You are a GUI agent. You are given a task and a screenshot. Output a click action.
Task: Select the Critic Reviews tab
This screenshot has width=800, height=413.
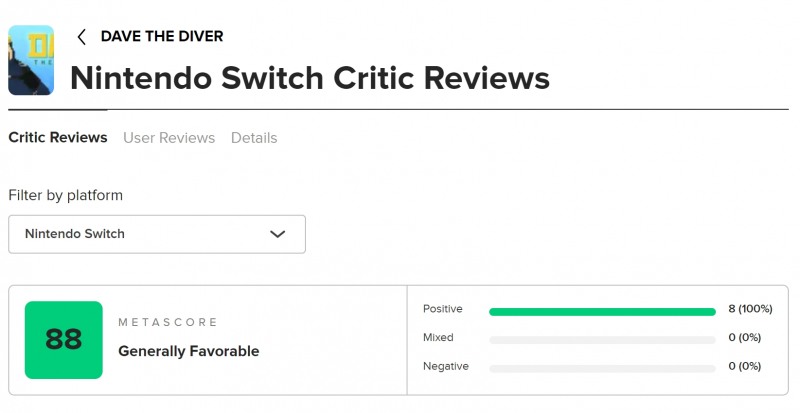click(x=58, y=138)
